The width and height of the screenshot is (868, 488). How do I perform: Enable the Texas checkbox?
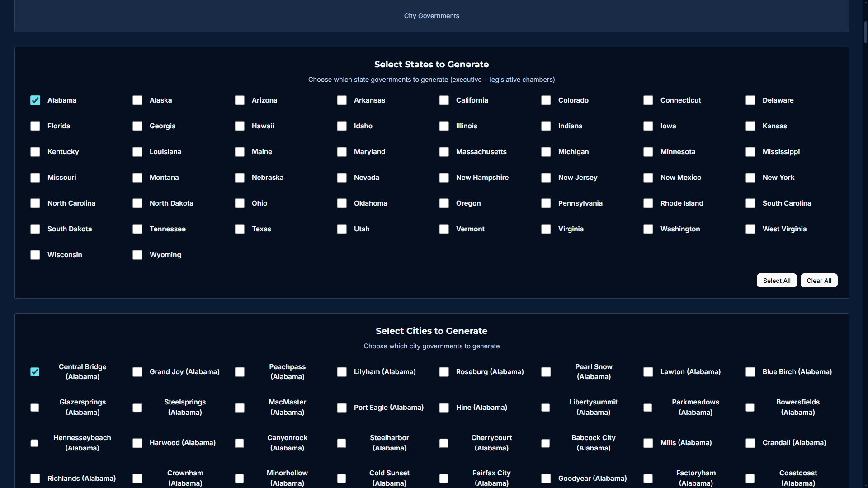point(240,229)
